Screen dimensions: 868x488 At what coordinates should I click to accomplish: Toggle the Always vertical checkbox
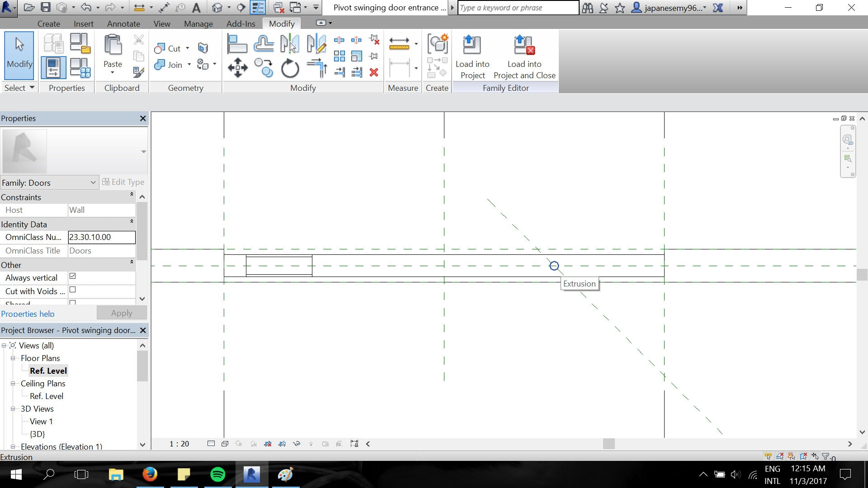(72, 276)
